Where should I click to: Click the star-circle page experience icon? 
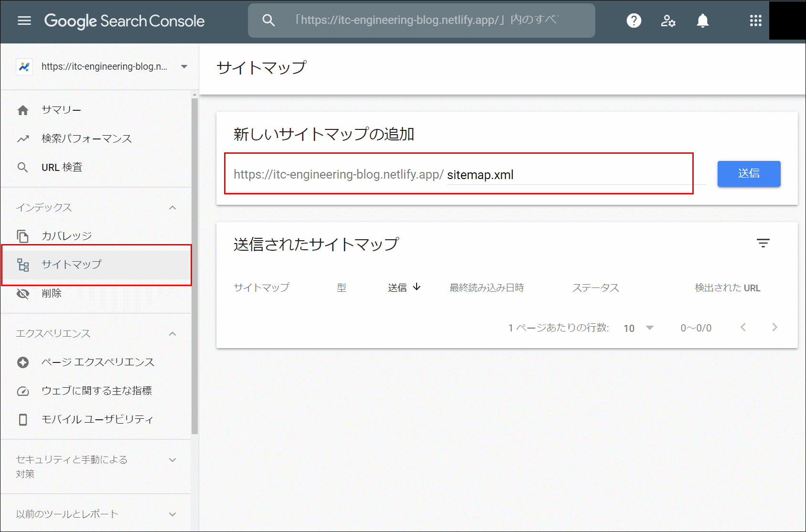23,362
